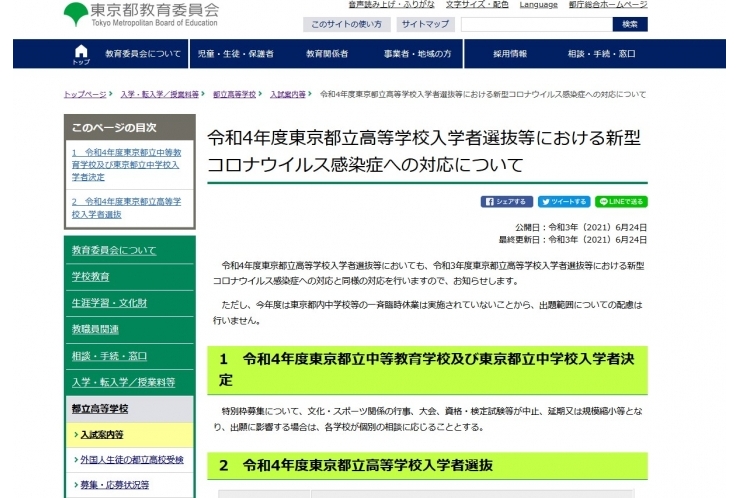Screen dimensions: 740x498
Task: Click heading 2 令和4年度東京都立高等学校入学者選抜
Action: pyautogui.click(x=356, y=466)
